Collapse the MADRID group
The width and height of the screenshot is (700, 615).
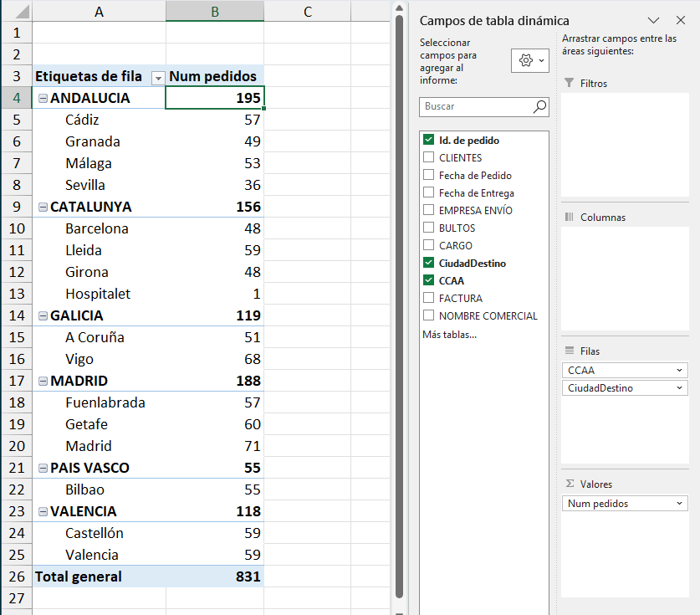click(43, 381)
